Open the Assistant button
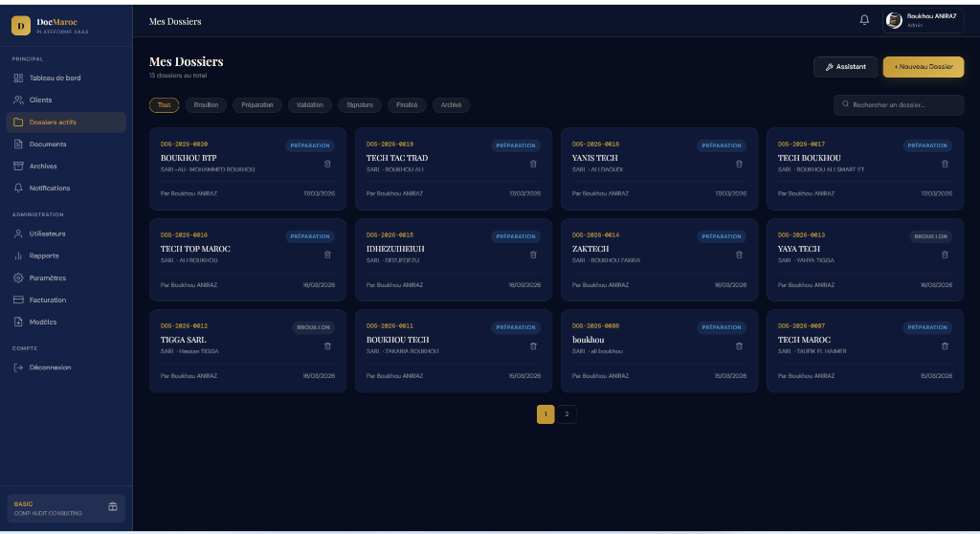Image resolution: width=980 pixels, height=534 pixels. pos(845,67)
